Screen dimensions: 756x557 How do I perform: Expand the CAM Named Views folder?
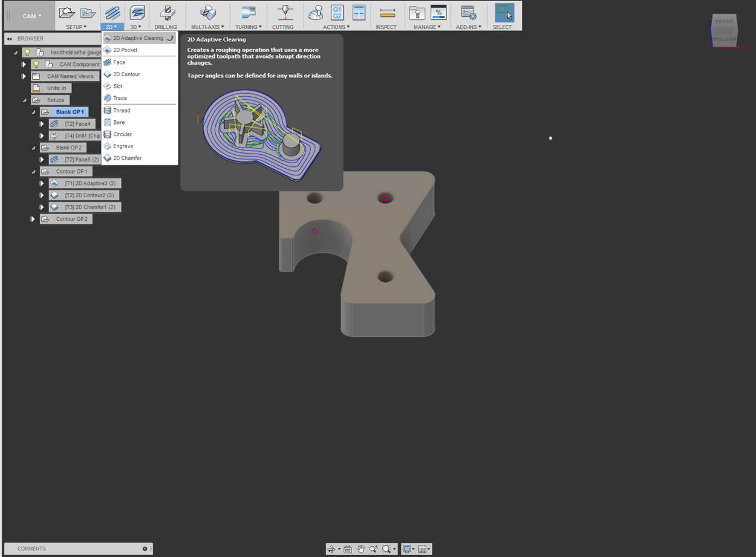[24, 76]
